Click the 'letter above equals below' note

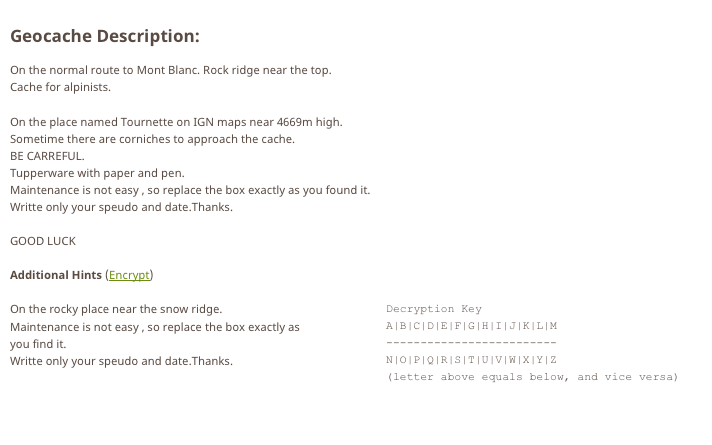(532, 377)
